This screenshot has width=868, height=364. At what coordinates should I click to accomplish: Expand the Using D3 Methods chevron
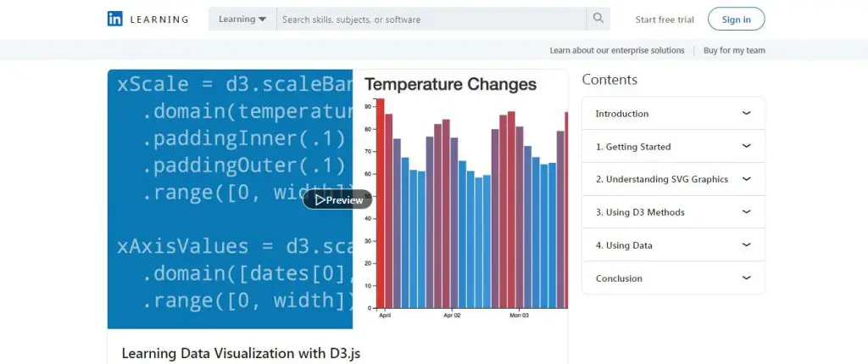tap(746, 212)
